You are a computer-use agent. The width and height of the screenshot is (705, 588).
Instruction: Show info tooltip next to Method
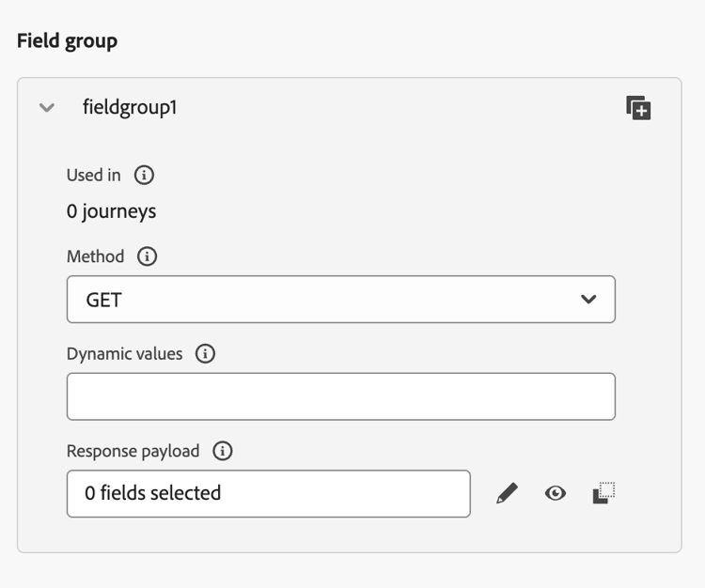[147, 256]
